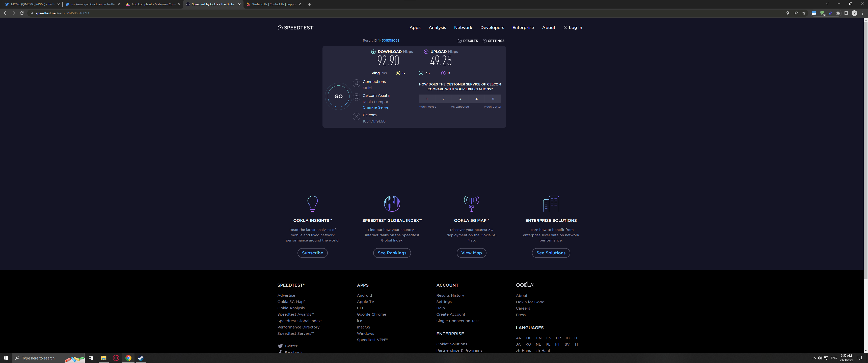The width and height of the screenshot is (868, 363).
Task: Click the Speedtest Global Index globe icon
Action: 392,203
